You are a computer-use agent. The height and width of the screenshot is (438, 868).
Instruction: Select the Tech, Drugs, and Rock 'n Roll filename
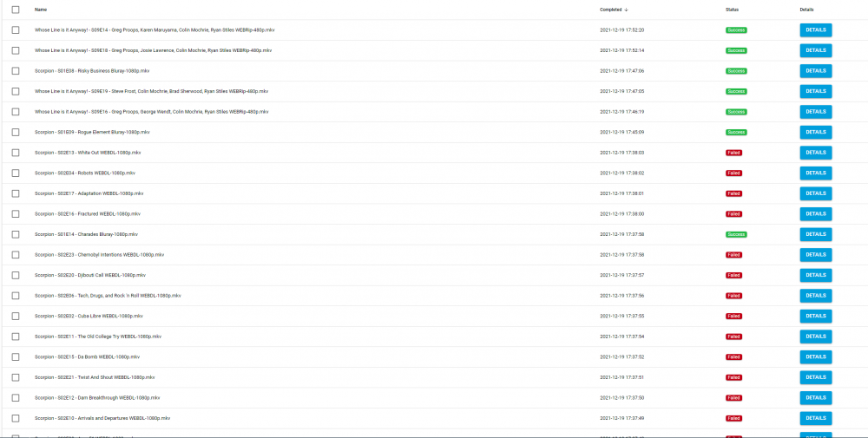pos(108,296)
